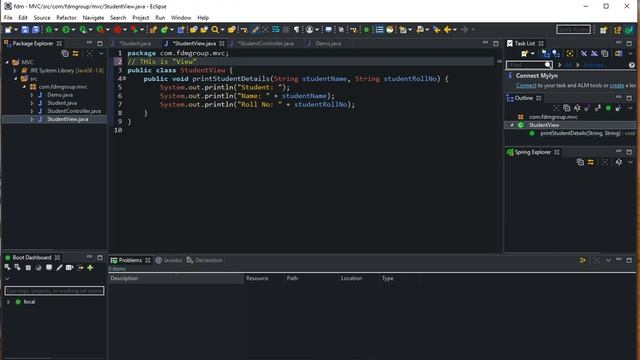Click Boot Dashboard tags filter field

(x=54, y=291)
